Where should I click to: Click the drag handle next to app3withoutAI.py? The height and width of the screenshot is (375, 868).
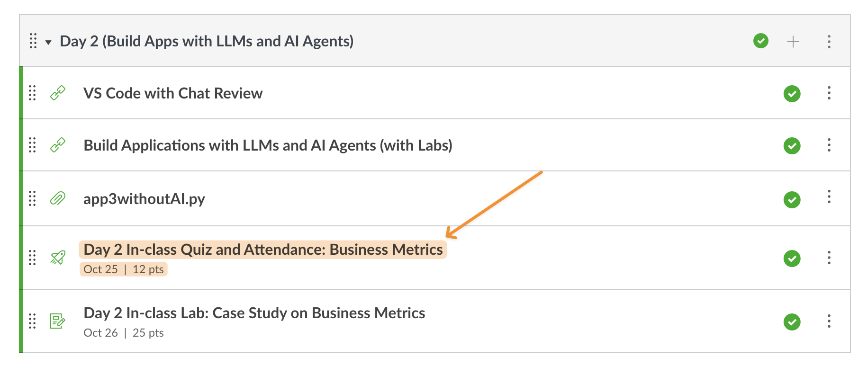[x=32, y=198]
